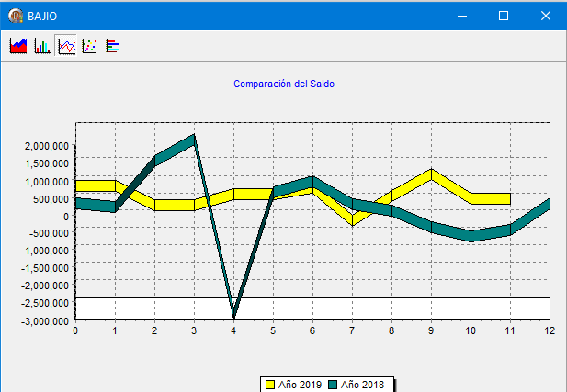Select the line chart view button
Image resolution: width=567 pixels, height=392 pixels.
click(x=66, y=46)
